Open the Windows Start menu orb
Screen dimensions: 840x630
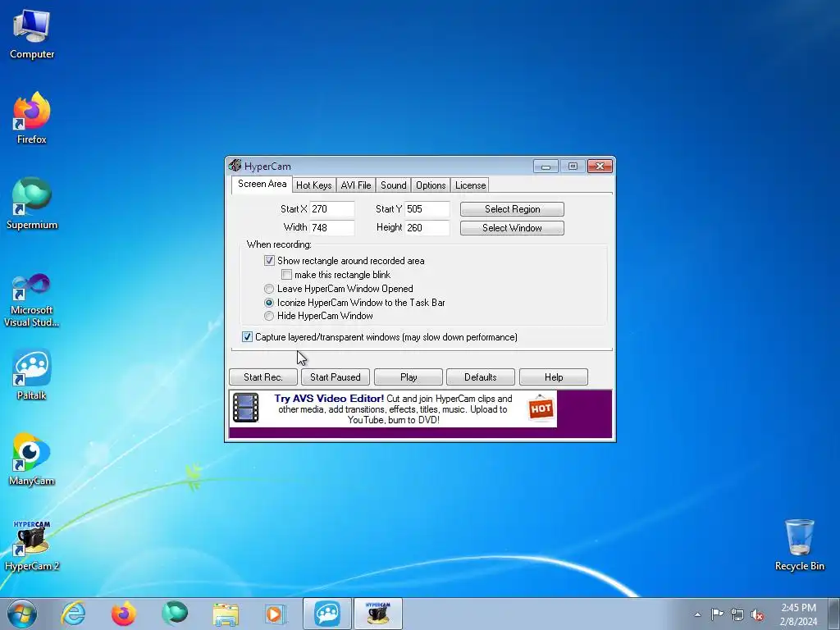pos(22,614)
